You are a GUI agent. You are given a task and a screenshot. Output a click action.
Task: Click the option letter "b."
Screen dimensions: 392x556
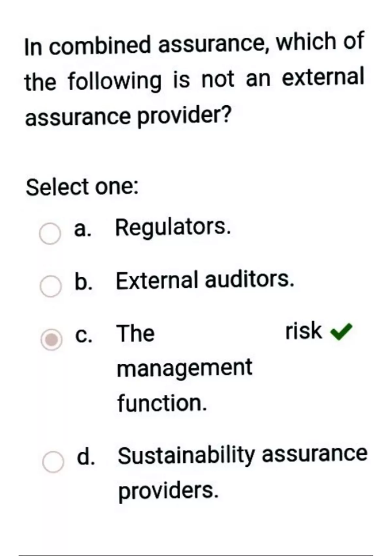[x=83, y=282]
